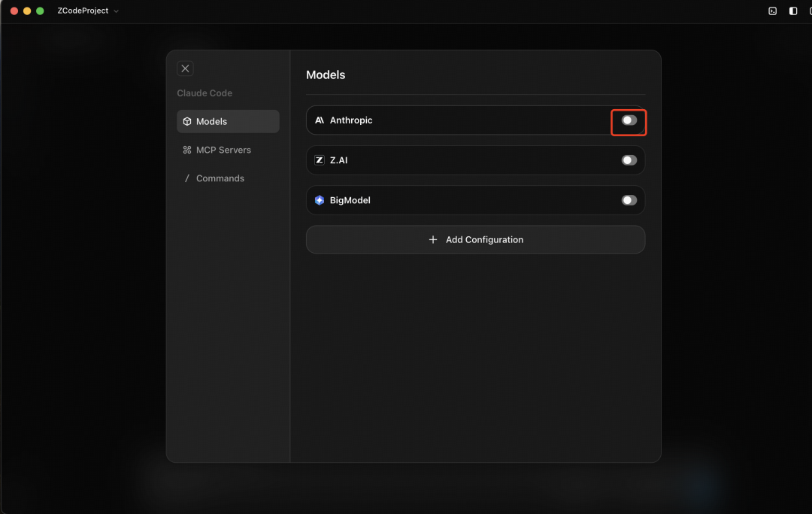Click the Claude Code heading in sidebar
The width and height of the screenshot is (812, 514).
point(205,93)
